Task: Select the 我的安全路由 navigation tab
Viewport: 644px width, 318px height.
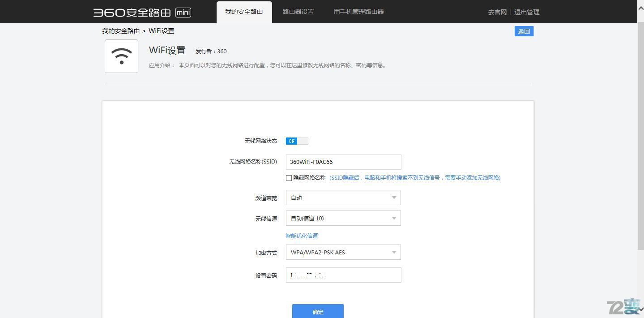Action: click(244, 12)
